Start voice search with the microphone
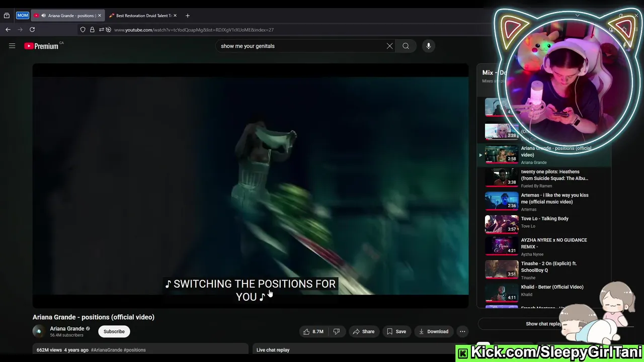This screenshot has width=644, height=362. 429,46
